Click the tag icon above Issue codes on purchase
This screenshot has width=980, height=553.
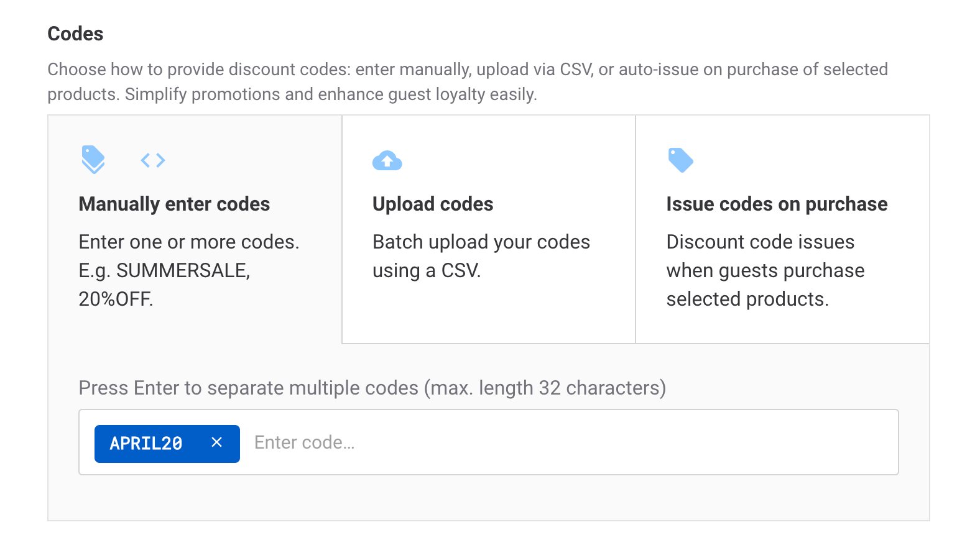click(x=682, y=160)
